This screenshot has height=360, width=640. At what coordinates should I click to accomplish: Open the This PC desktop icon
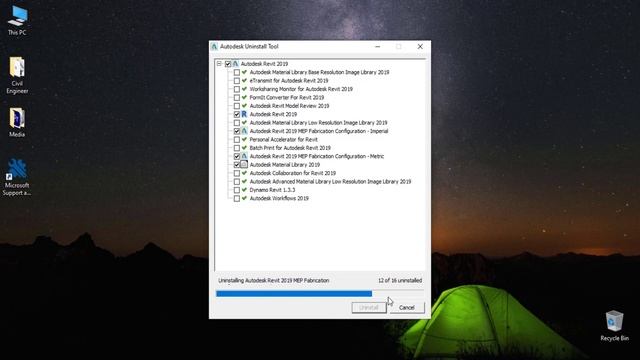coord(17,20)
